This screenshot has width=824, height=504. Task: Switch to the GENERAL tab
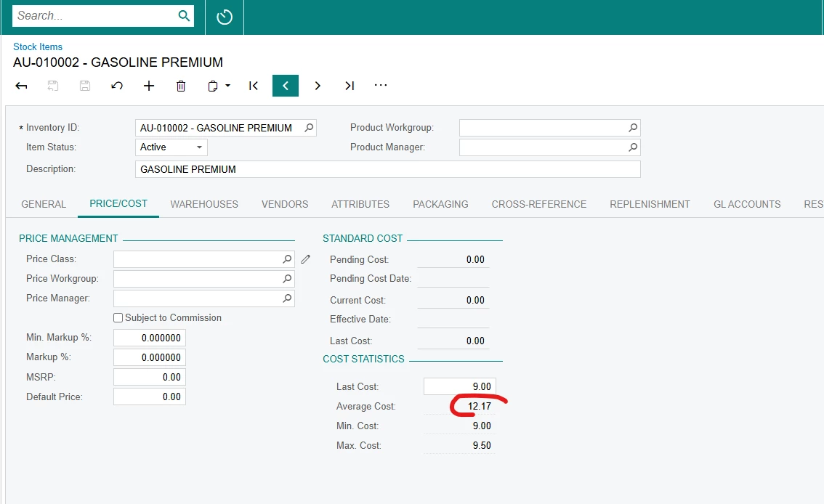tap(44, 204)
